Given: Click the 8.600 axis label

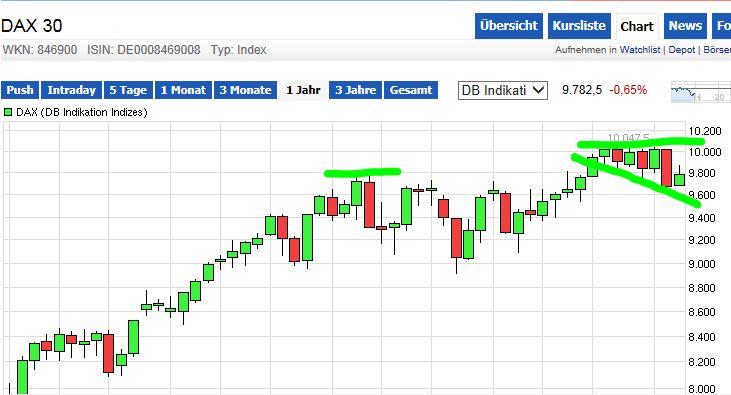Looking at the screenshot, I should [702, 312].
